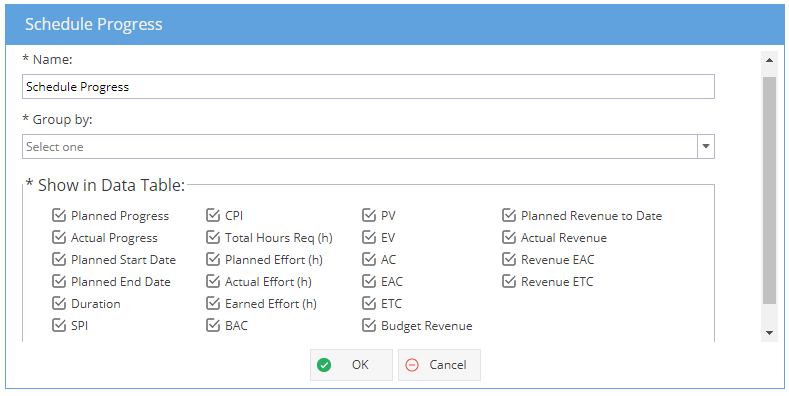Toggle the Actual Revenue checkbox
The image size is (789, 396).
(x=509, y=237)
